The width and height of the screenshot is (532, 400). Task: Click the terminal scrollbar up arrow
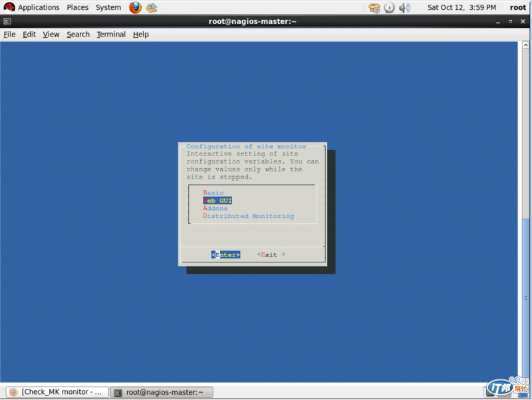coord(525,45)
